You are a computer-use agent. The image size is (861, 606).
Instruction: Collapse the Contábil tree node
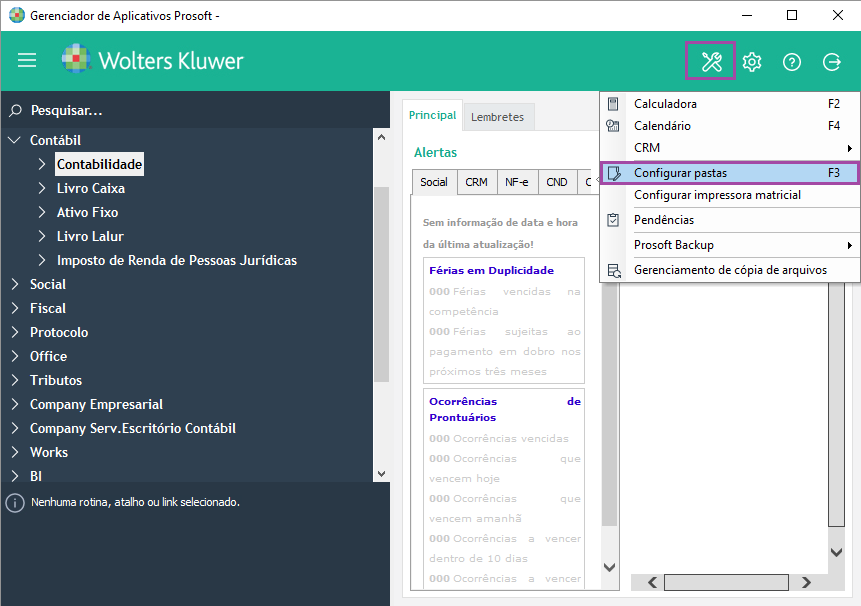click(x=15, y=140)
